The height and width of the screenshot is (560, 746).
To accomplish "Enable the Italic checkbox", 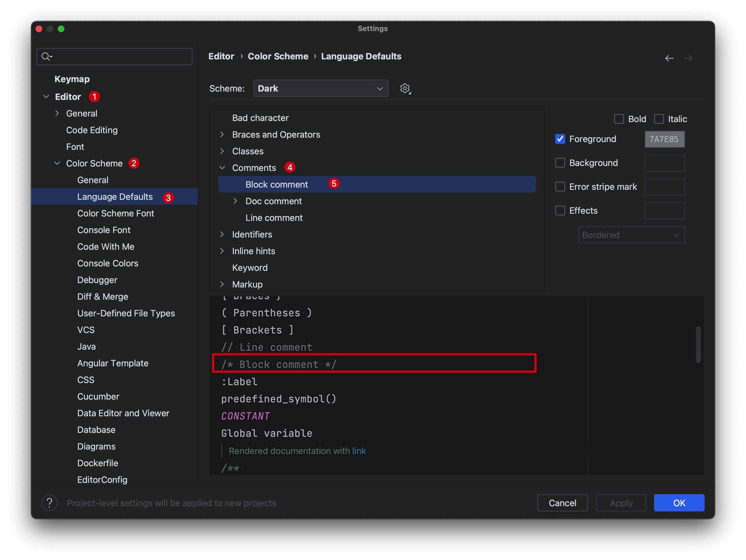I will [x=659, y=119].
